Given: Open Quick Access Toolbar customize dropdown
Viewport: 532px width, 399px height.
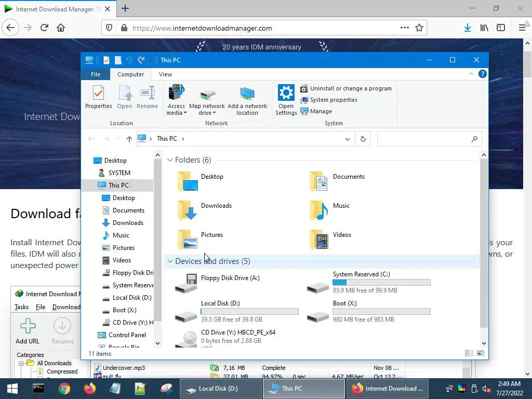Looking at the screenshot, I should (x=150, y=61).
